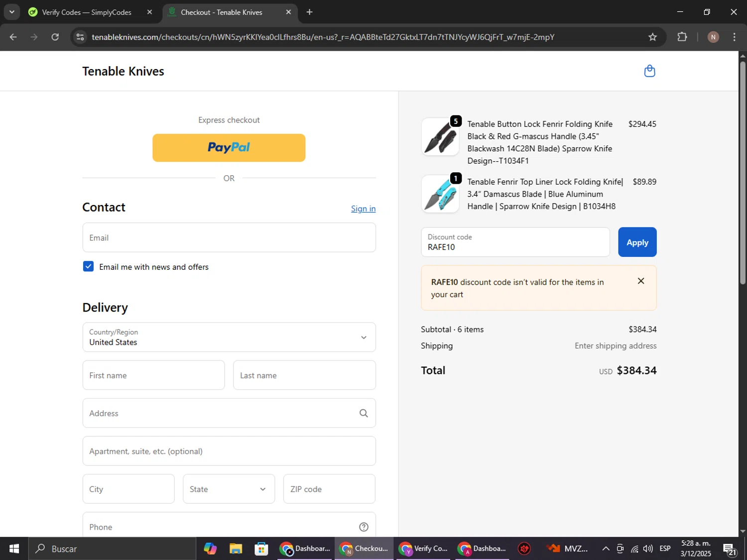
Task: Switch to Verify Codes — SimplyCodes tab
Action: point(87,12)
